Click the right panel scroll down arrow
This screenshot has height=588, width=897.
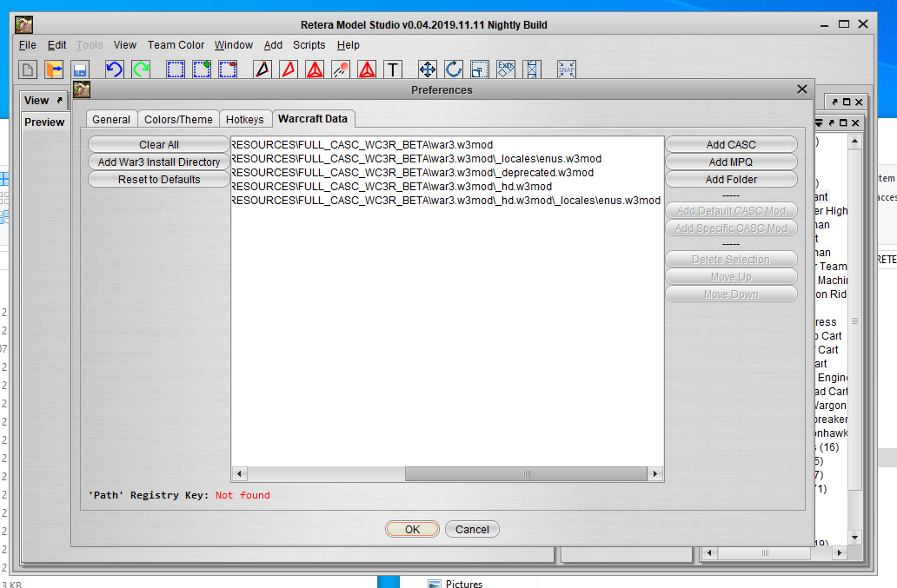click(x=854, y=537)
